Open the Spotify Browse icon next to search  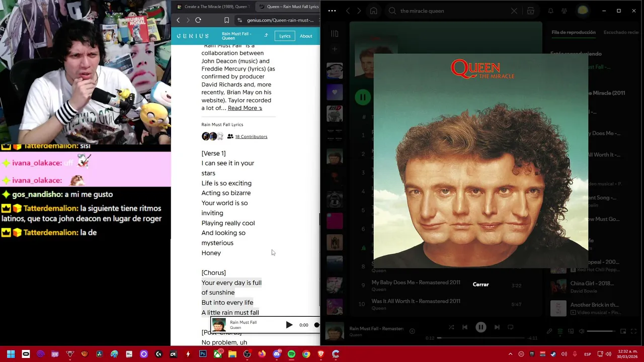tap(531, 11)
